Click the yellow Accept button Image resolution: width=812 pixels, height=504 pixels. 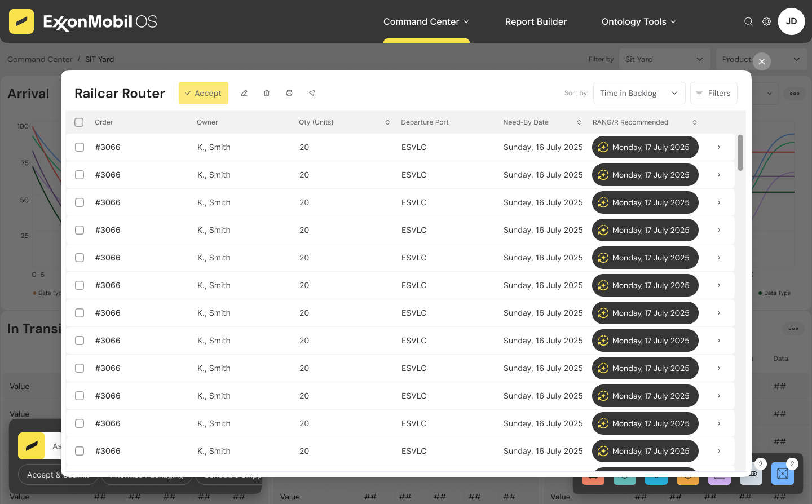coord(204,93)
